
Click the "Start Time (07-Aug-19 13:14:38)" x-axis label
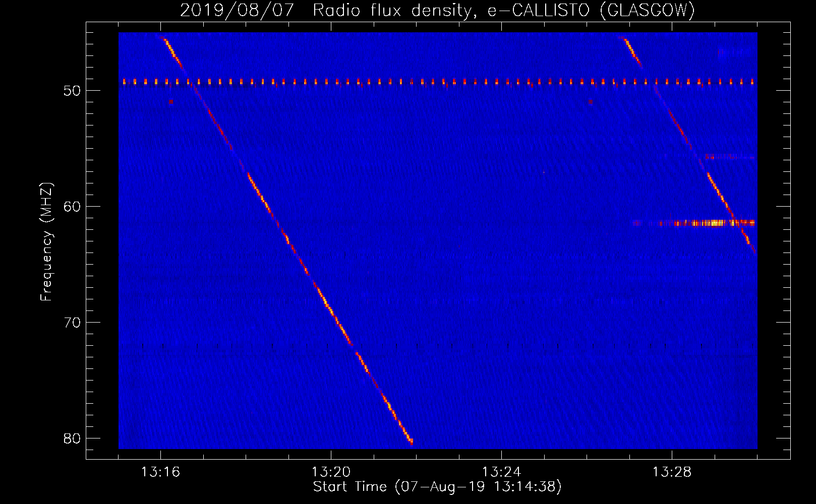437,487
